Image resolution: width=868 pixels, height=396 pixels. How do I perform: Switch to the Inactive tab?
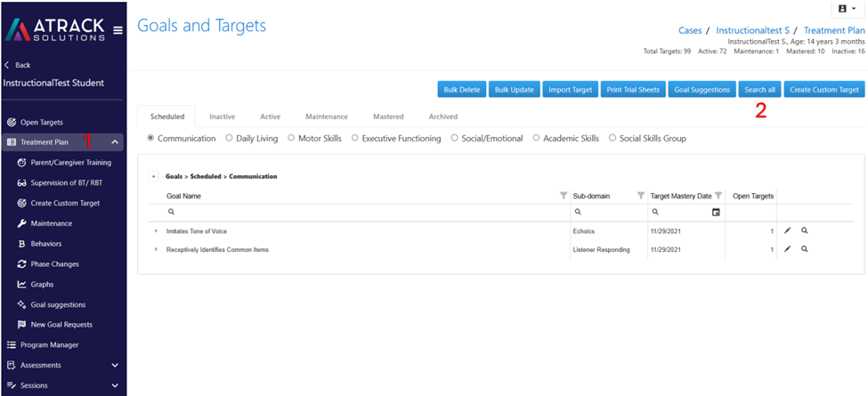(x=222, y=117)
